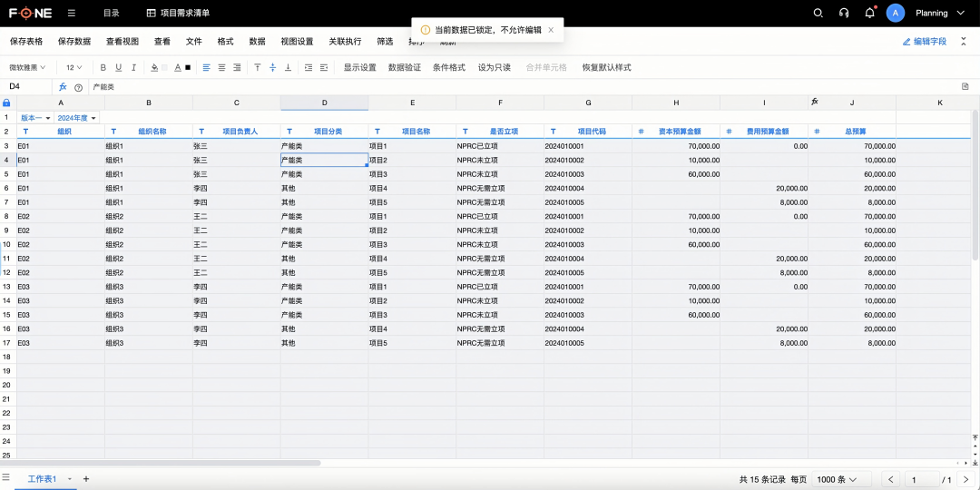
Task: Click the fx formula icon in the formula bar
Action: [x=63, y=87]
